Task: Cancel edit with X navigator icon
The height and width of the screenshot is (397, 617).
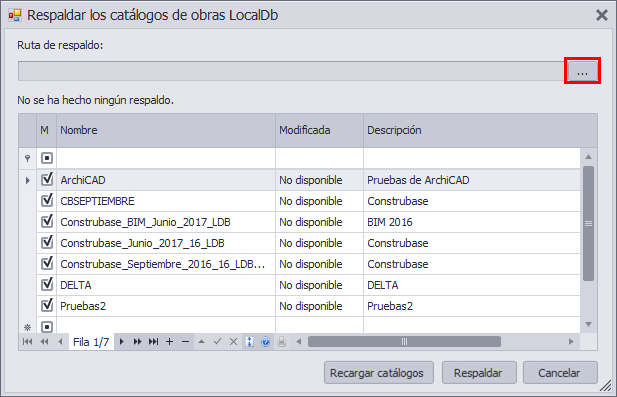Action: click(233, 342)
